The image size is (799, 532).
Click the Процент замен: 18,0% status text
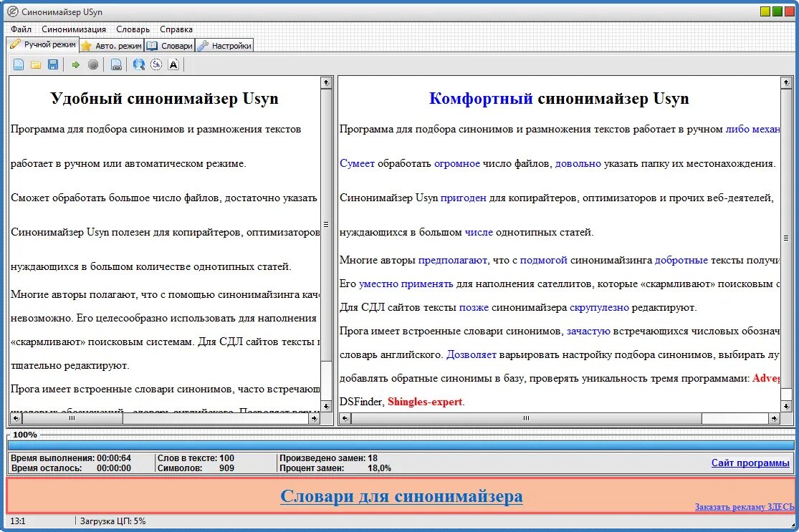coord(335,468)
